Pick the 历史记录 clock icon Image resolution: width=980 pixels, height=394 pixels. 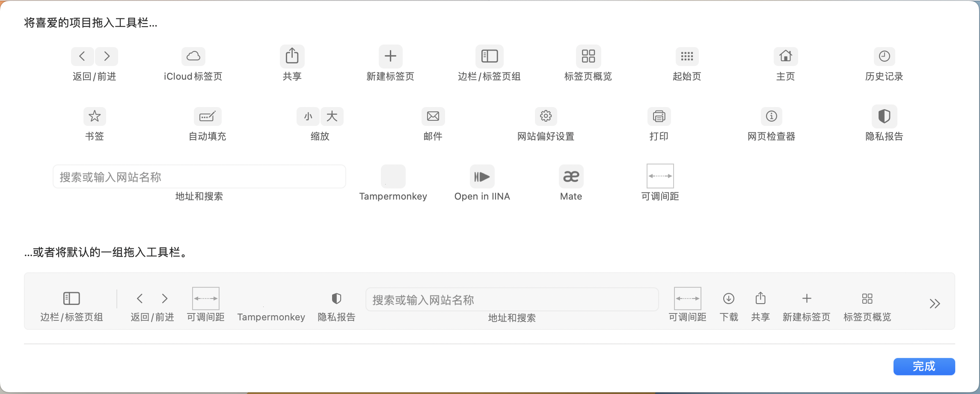point(884,56)
